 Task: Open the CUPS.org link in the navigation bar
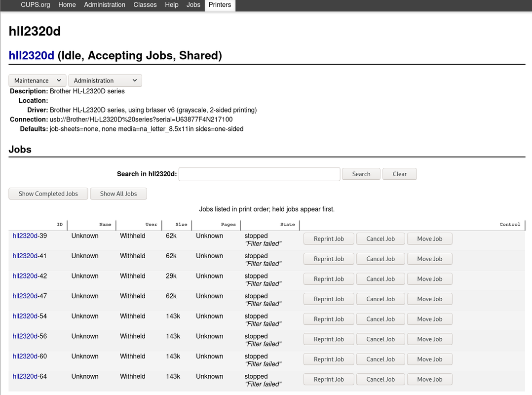36,5
